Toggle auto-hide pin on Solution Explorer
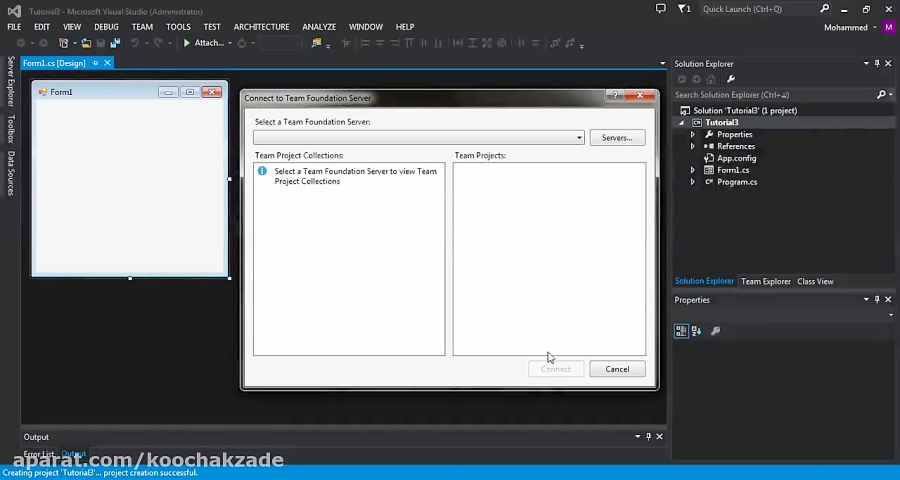This screenshot has height=480, width=900. coord(877,64)
